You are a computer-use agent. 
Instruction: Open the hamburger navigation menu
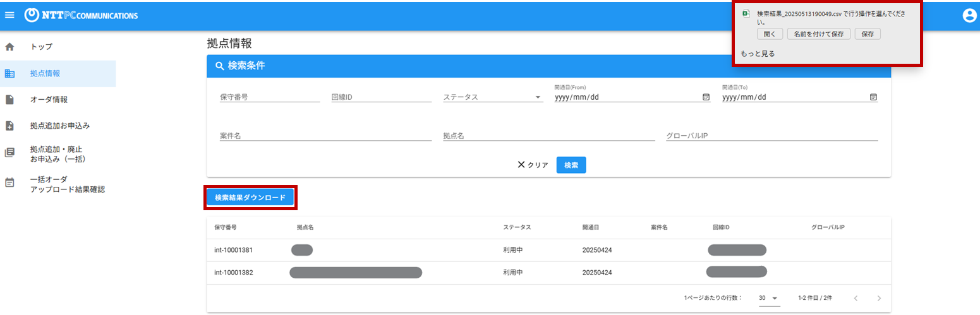pyautogui.click(x=9, y=15)
